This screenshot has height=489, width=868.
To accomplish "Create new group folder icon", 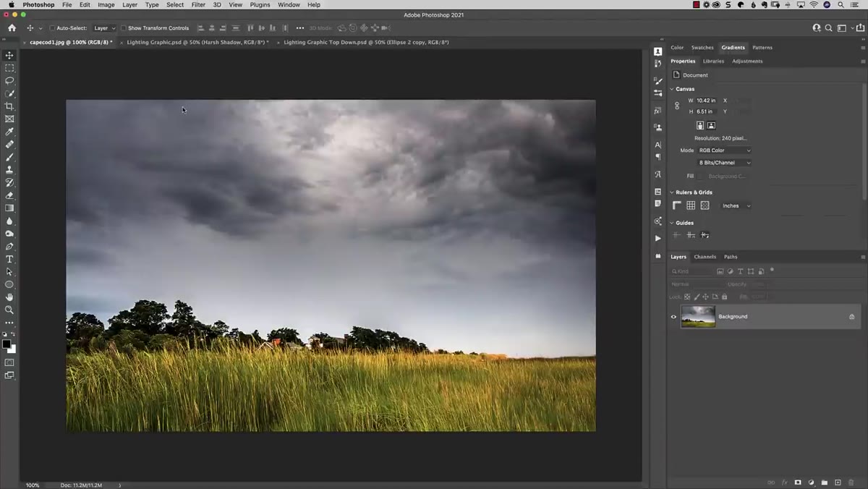I will (x=825, y=482).
